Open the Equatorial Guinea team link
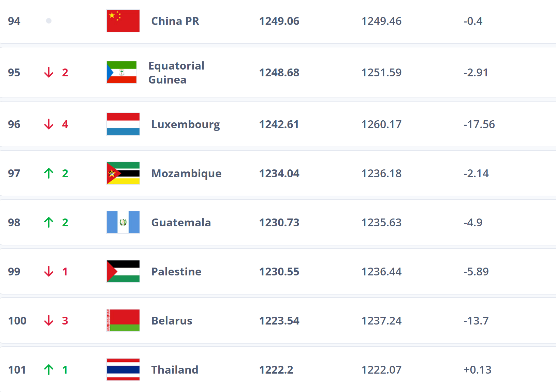This screenshot has height=392, width=556. 176,73
